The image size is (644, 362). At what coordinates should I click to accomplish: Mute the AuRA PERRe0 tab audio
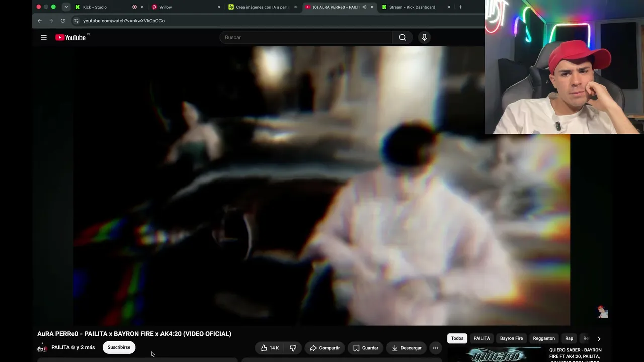tap(364, 7)
